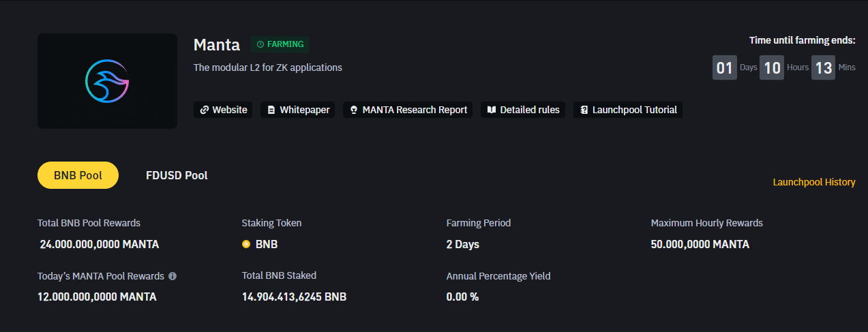Screen dimensions: 868x332
Task: Open the Detailed rules link
Action: (x=523, y=110)
